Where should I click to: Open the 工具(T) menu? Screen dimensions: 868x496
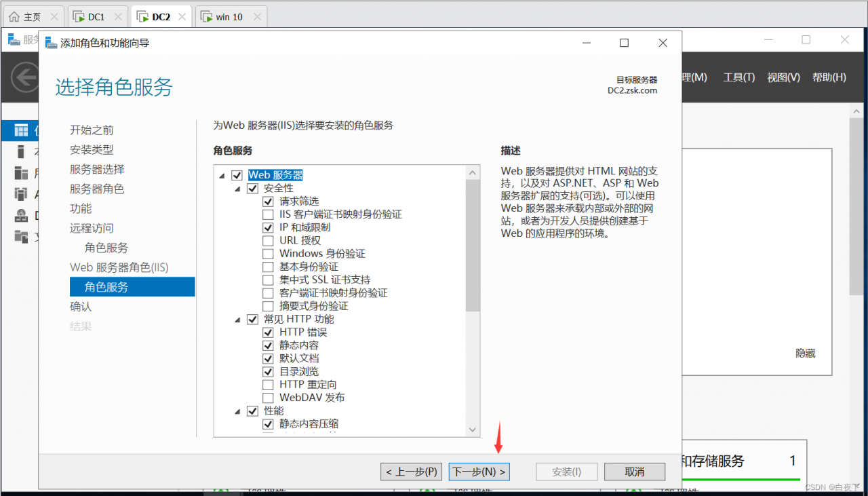[738, 77]
